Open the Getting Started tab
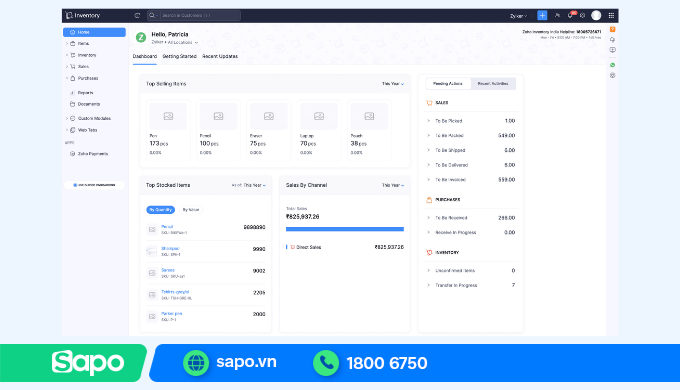680x390 pixels. (180, 56)
